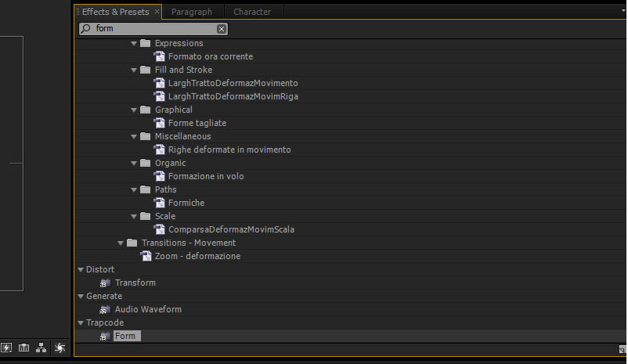Select Righe deformate in movimento preset

(x=229, y=150)
